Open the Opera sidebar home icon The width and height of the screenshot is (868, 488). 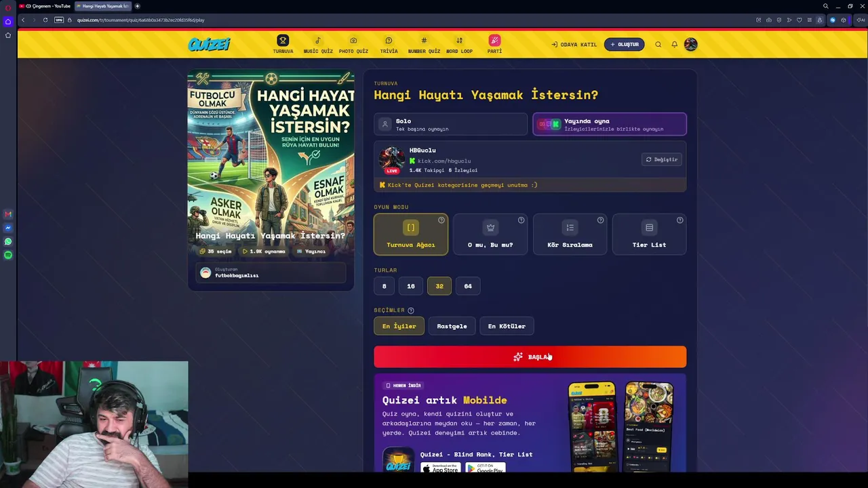pos(8,22)
